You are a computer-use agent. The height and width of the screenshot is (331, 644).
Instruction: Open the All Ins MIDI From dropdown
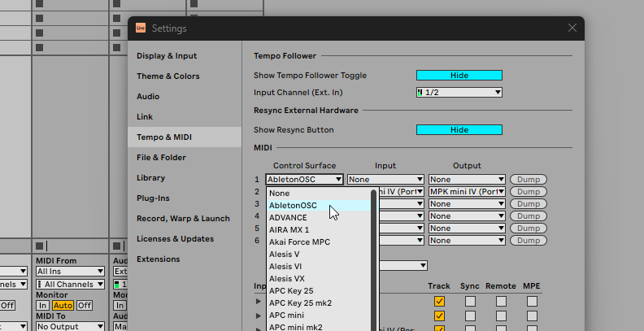pos(70,272)
